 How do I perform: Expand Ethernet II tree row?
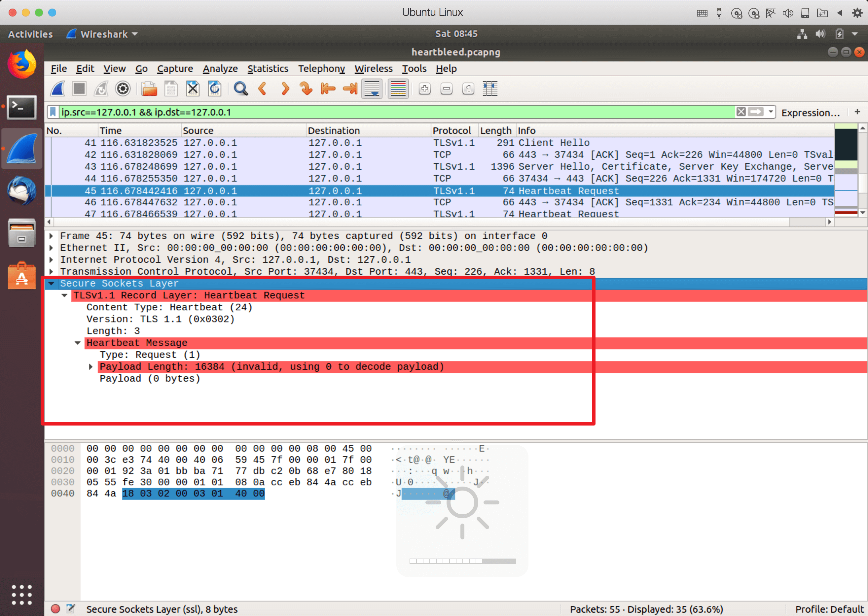point(51,248)
